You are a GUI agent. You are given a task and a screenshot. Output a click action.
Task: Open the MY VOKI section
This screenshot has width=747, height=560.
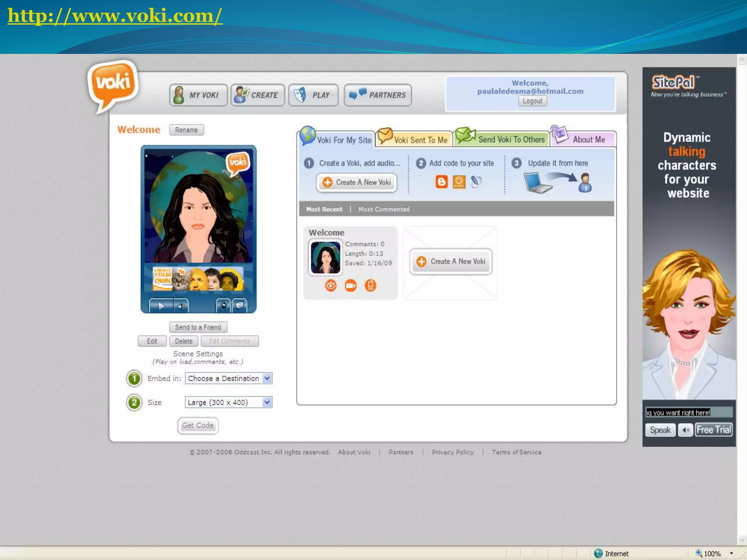point(198,95)
